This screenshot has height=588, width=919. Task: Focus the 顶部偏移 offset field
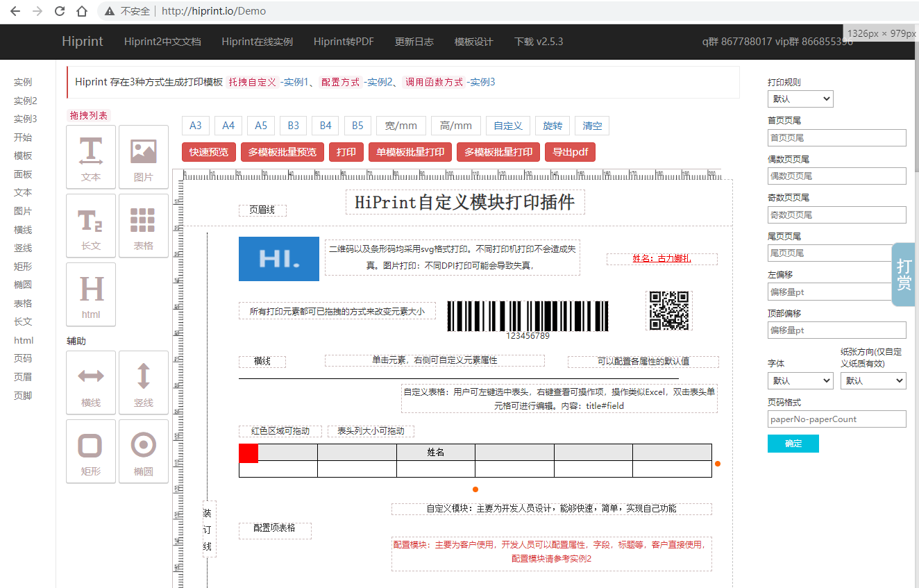[x=837, y=330]
